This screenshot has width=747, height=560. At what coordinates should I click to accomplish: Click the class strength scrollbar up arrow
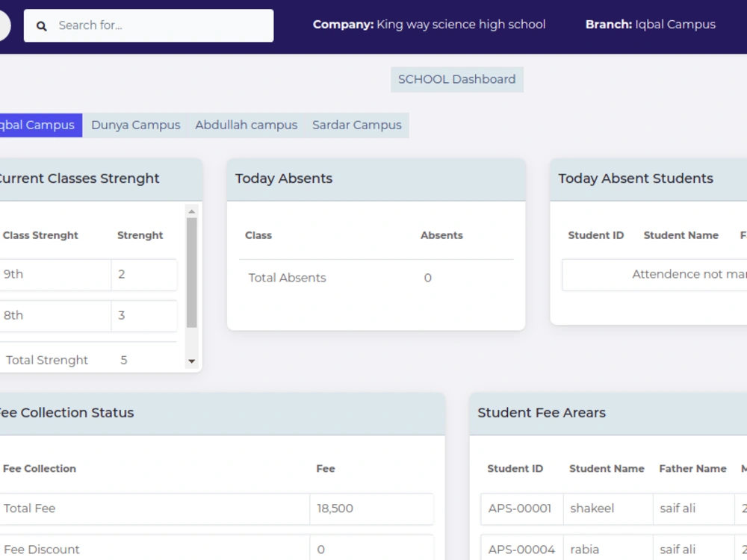191,211
